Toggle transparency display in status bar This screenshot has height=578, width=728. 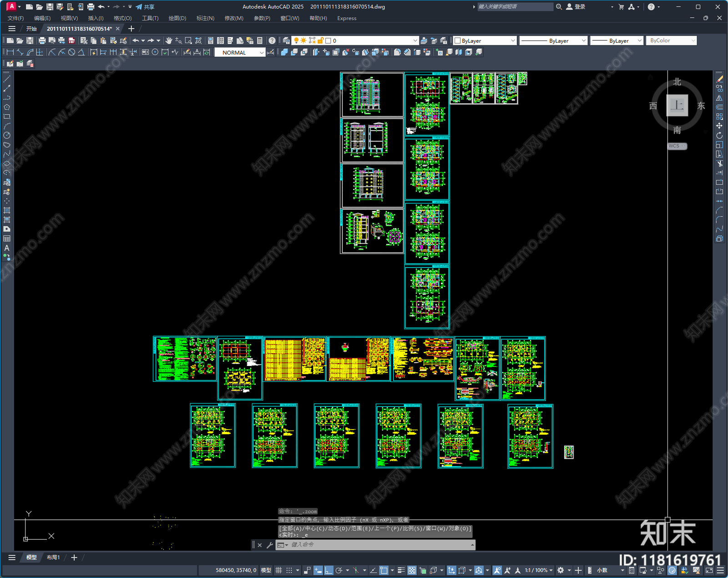click(412, 570)
